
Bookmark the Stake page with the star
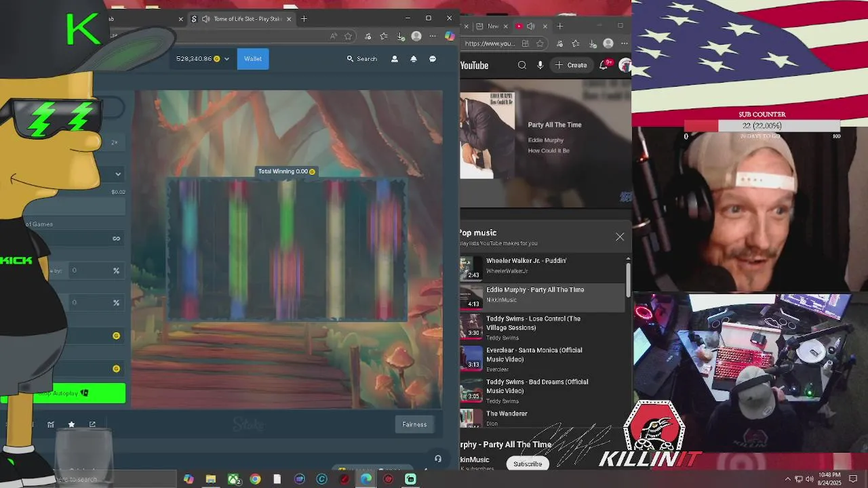click(x=348, y=36)
